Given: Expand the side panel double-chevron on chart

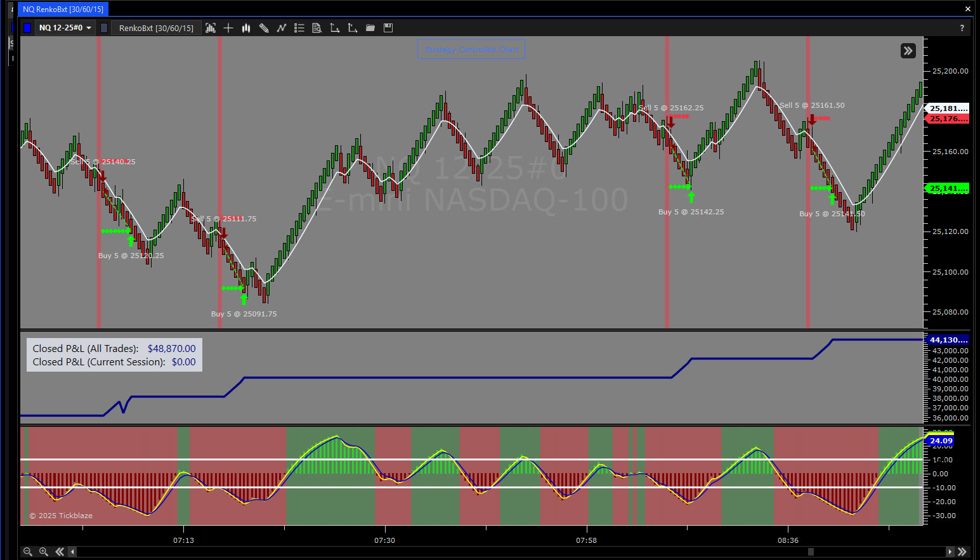Looking at the screenshot, I should pos(908,51).
